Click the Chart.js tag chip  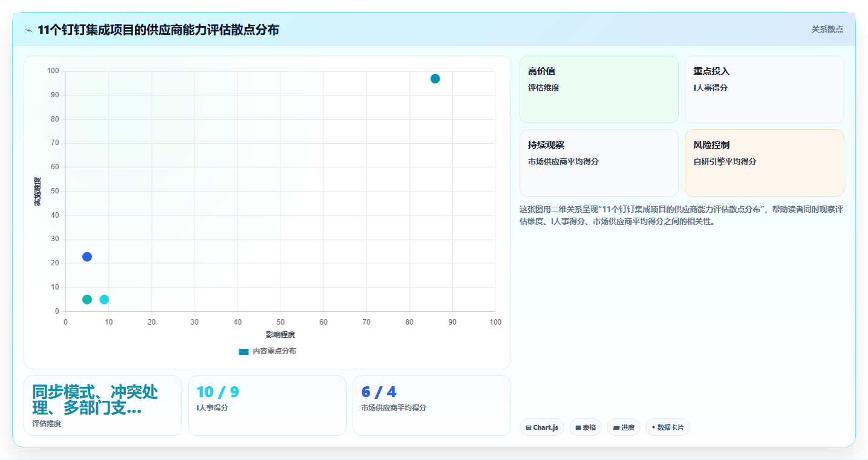(542, 427)
